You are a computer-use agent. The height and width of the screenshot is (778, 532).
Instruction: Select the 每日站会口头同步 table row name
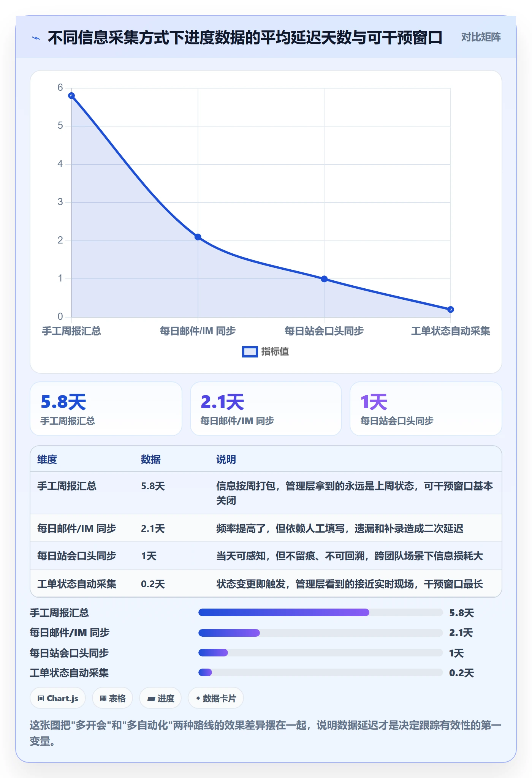[x=77, y=556]
